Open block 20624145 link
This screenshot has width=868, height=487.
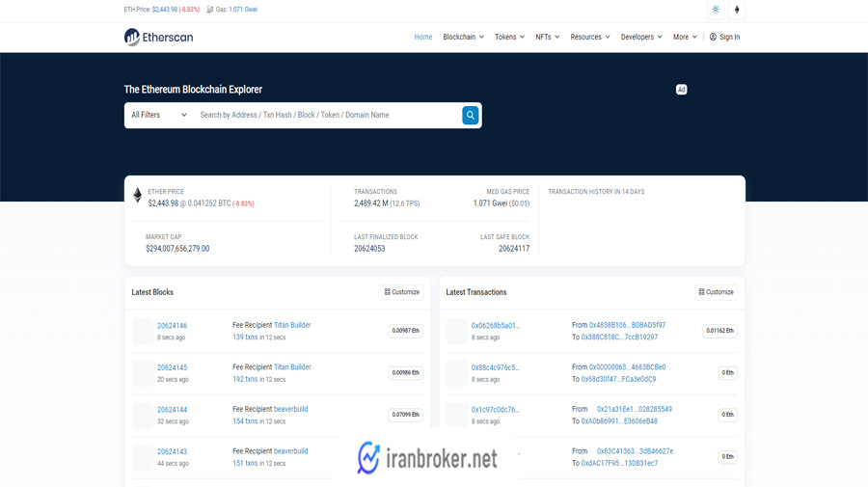click(x=173, y=367)
